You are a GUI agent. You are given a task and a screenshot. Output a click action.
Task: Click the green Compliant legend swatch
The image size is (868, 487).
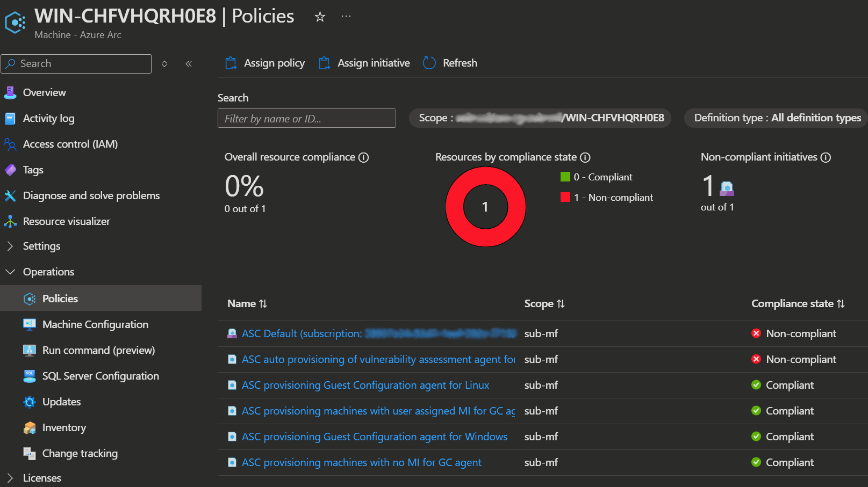pyautogui.click(x=565, y=177)
